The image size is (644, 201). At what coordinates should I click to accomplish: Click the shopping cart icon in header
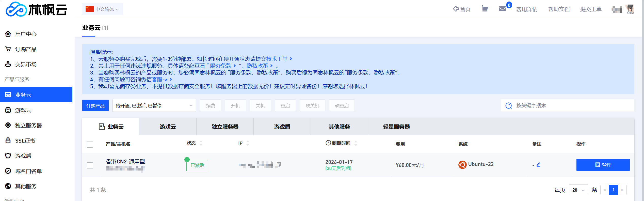point(485,9)
